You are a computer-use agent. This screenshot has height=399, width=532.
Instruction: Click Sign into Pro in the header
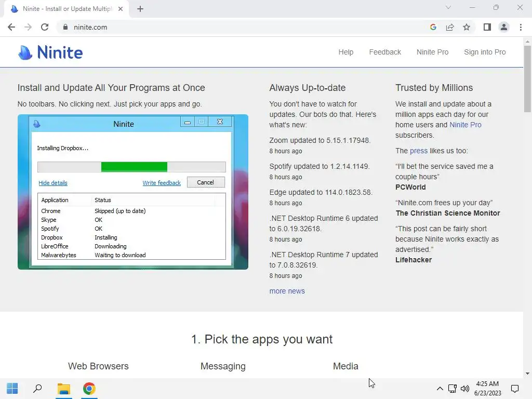click(x=485, y=52)
